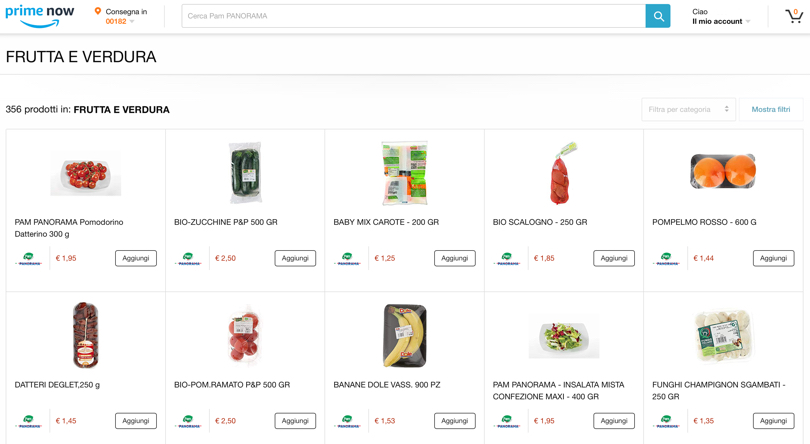
Task: View the Insalata Mista product thumbnail
Action: point(564,336)
